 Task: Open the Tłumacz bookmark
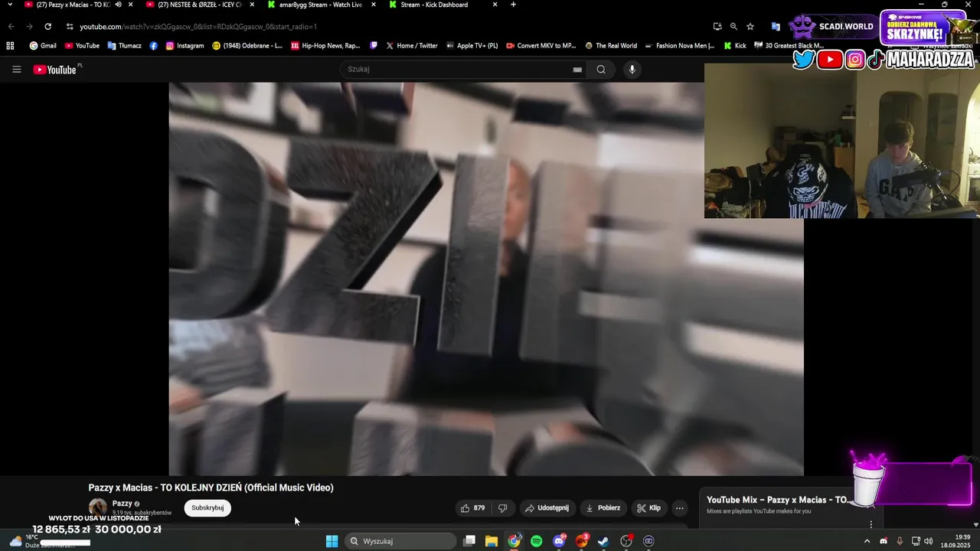coord(124,46)
